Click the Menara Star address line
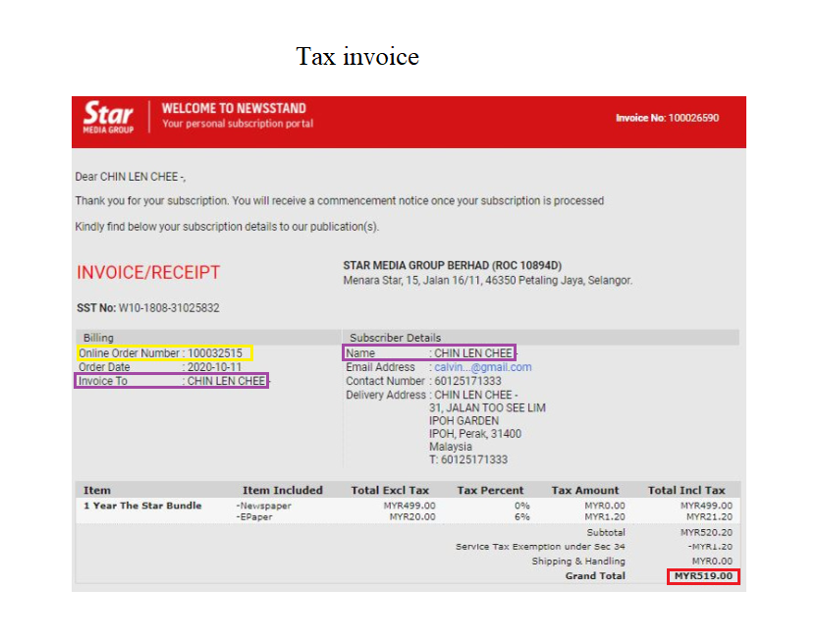 (487, 281)
